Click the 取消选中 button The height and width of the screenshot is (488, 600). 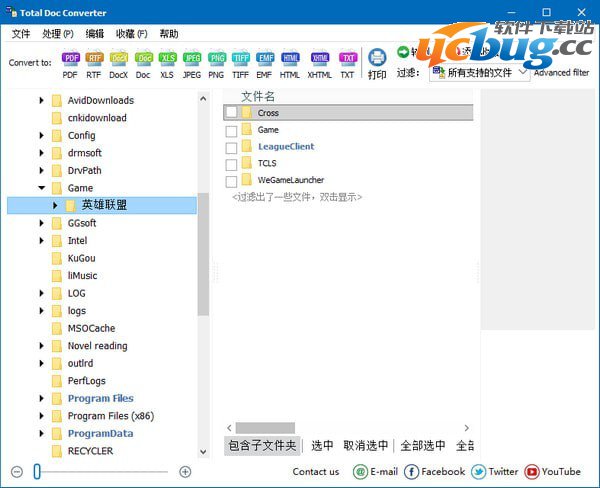365,446
